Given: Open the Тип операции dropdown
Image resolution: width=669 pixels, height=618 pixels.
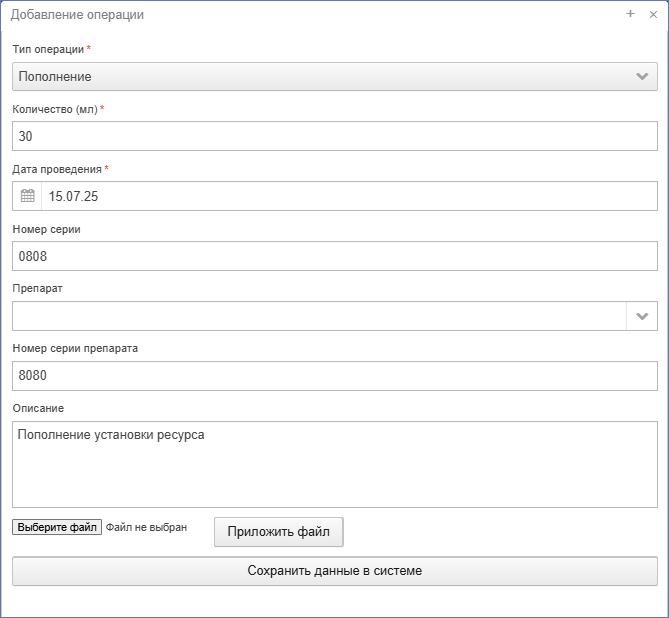Looking at the screenshot, I should [x=334, y=76].
